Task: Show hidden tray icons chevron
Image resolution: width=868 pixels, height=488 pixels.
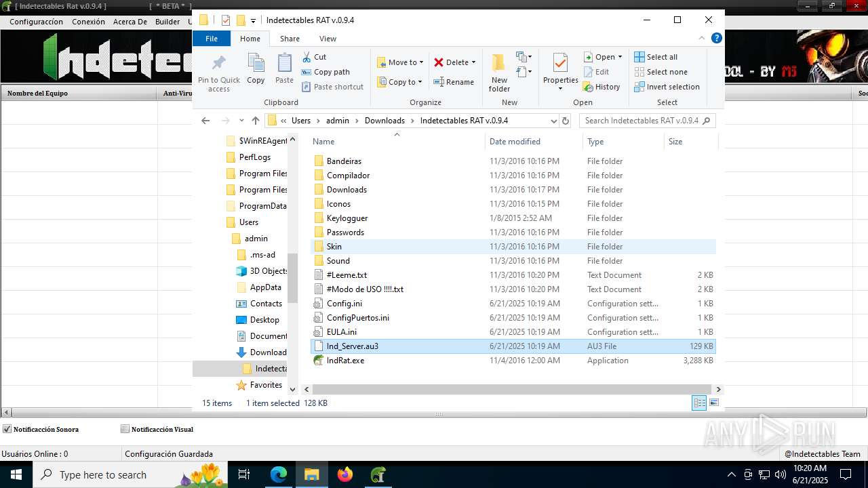Action: pos(731,475)
